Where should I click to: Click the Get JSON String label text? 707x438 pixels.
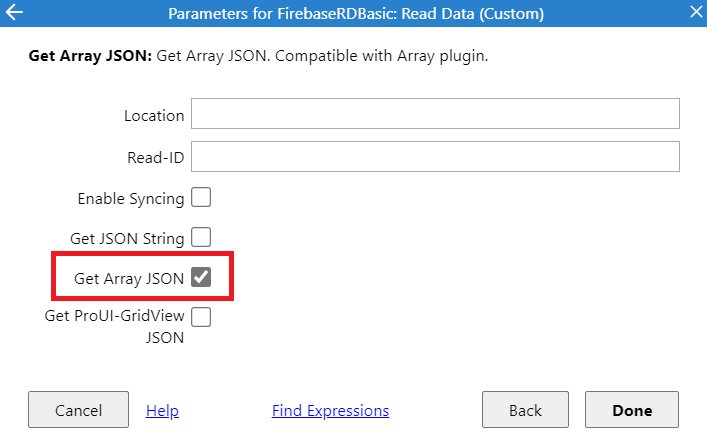pyautogui.click(x=127, y=239)
